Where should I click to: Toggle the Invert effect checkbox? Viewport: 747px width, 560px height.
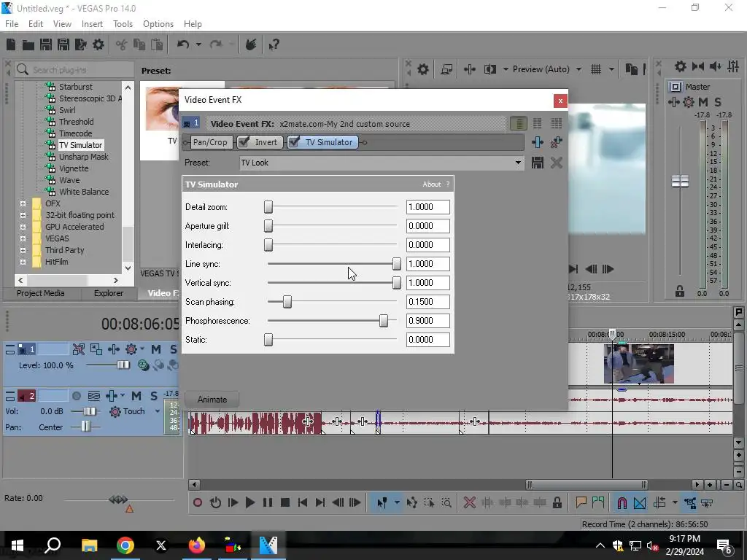coord(244,142)
